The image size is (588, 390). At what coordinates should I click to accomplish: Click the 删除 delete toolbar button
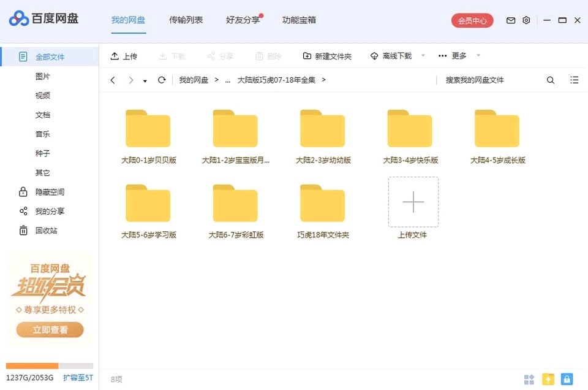click(x=268, y=56)
